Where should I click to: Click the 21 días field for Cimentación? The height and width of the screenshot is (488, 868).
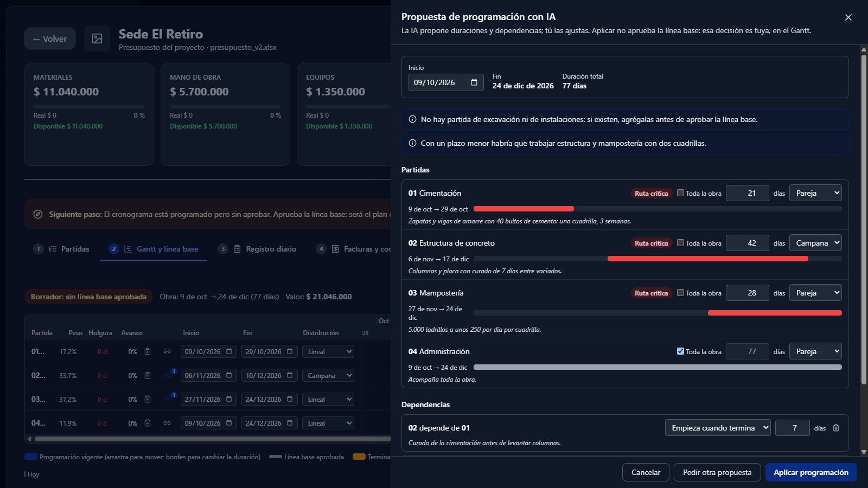point(748,193)
